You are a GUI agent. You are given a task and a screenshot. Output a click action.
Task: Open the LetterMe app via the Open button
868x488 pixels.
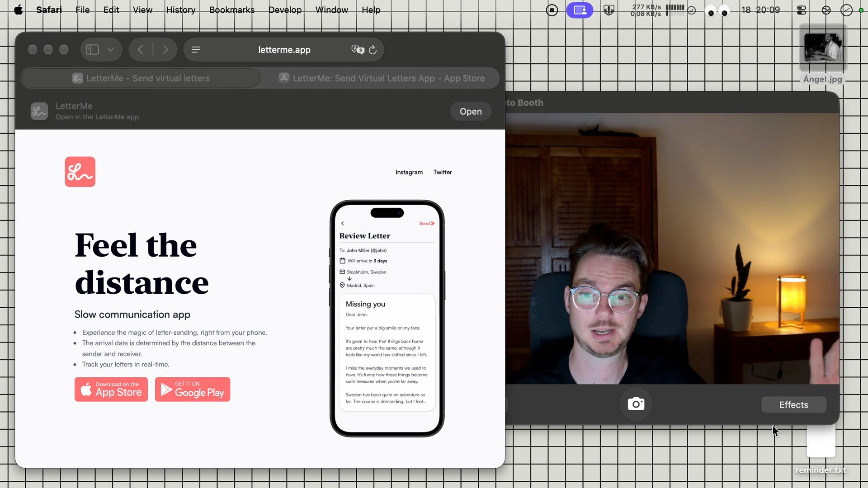click(x=471, y=111)
